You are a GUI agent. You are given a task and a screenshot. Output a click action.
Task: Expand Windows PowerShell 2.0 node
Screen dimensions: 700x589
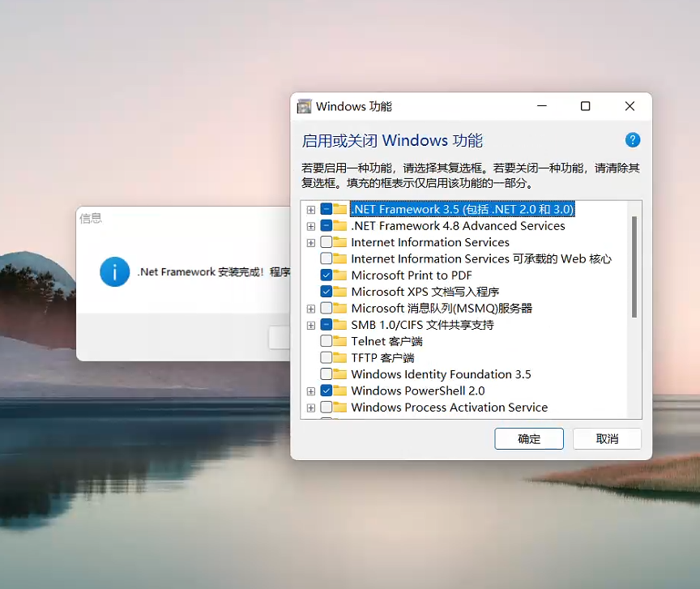[x=311, y=391]
